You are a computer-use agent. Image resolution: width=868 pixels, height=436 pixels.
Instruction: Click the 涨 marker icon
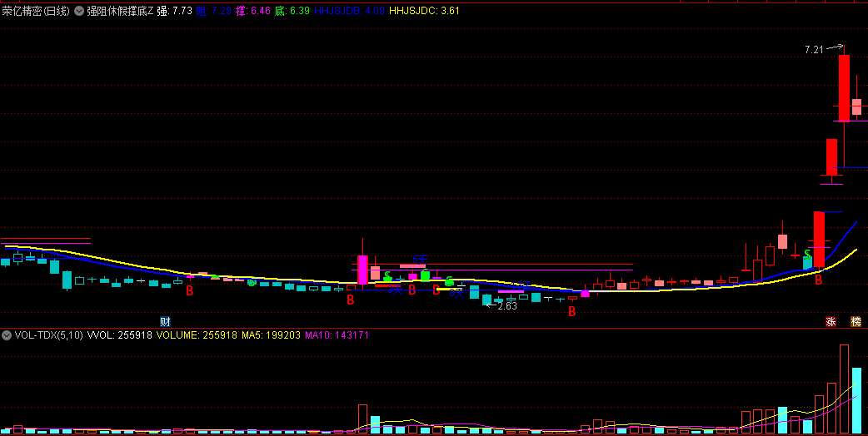click(x=831, y=322)
